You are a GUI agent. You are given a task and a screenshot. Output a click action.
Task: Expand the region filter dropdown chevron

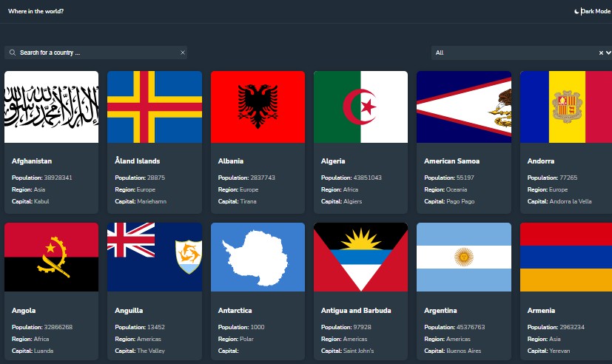[x=609, y=53]
